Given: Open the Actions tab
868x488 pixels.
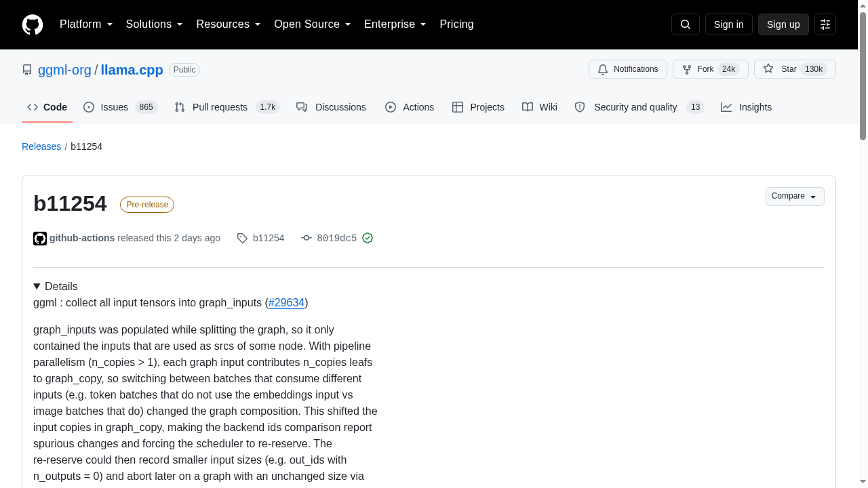Looking at the screenshot, I should point(410,107).
